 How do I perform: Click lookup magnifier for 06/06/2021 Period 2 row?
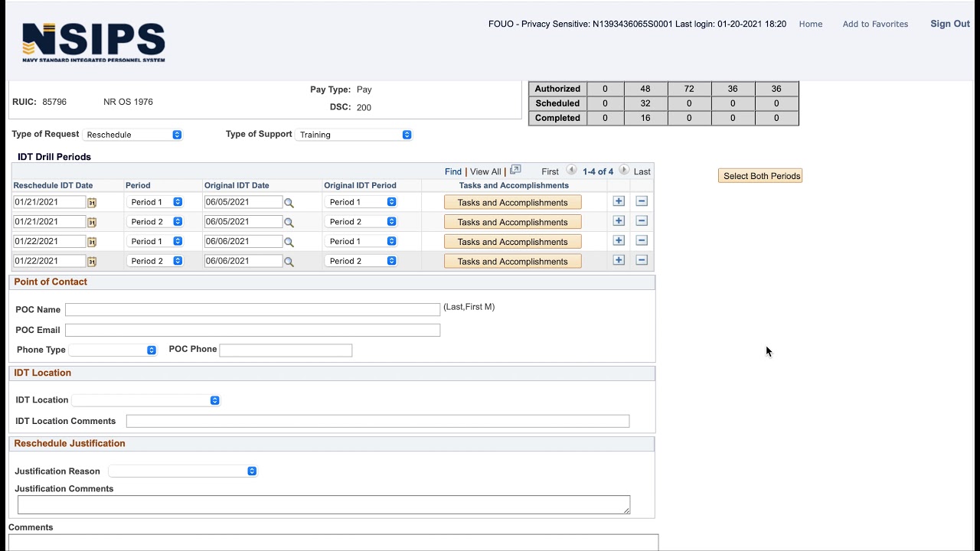click(x=289, y=262)
